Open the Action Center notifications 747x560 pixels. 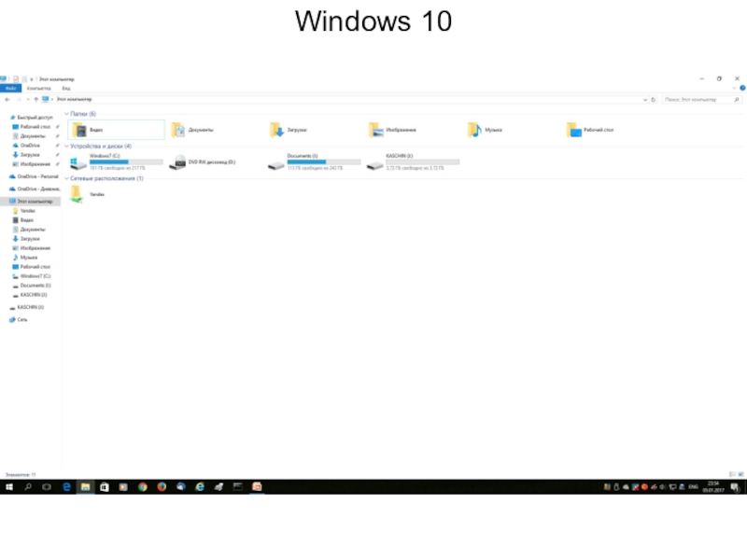pyautogui.click(x=735, y=486)
